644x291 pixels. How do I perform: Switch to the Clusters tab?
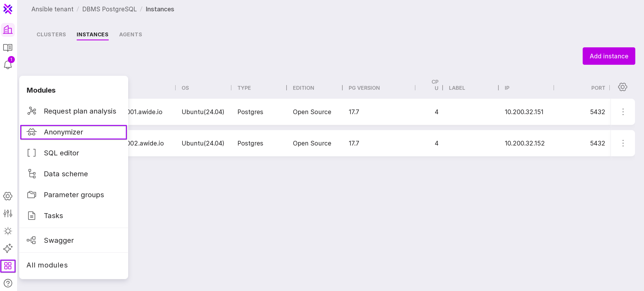pos(51,34)
